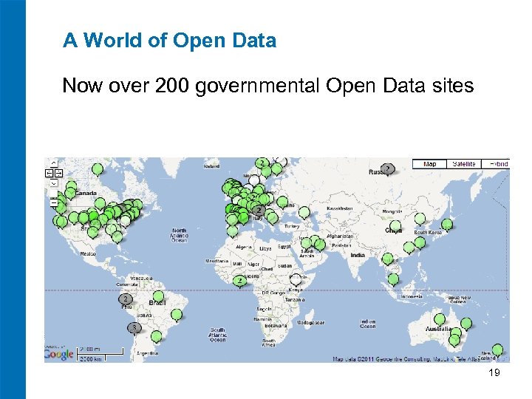Open the green 2 marker in West Africa

[x=240, y=281]
